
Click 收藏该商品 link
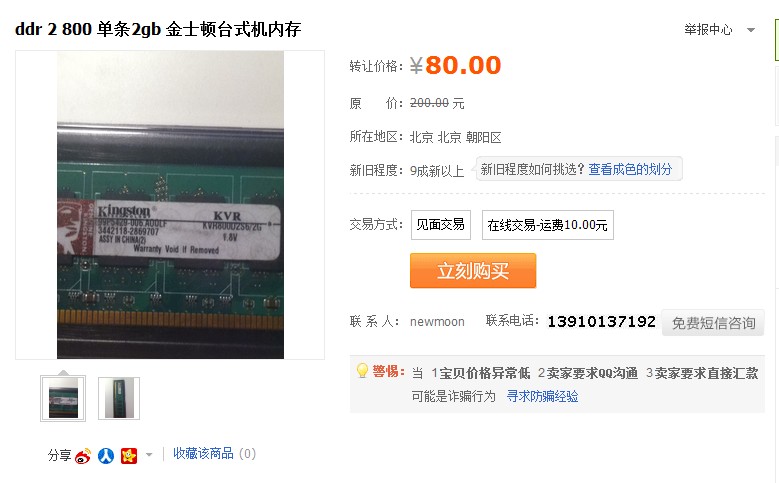[203, 453]
